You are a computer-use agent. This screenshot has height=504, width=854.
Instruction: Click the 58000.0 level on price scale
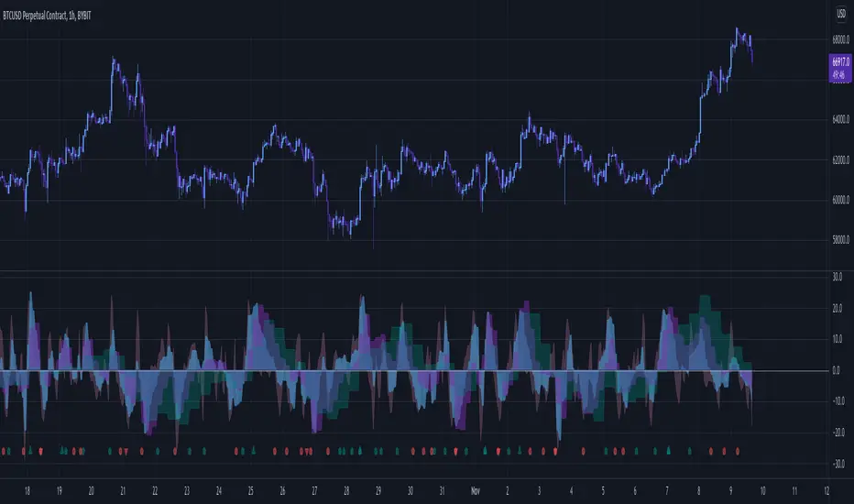[x=838, y=240]
